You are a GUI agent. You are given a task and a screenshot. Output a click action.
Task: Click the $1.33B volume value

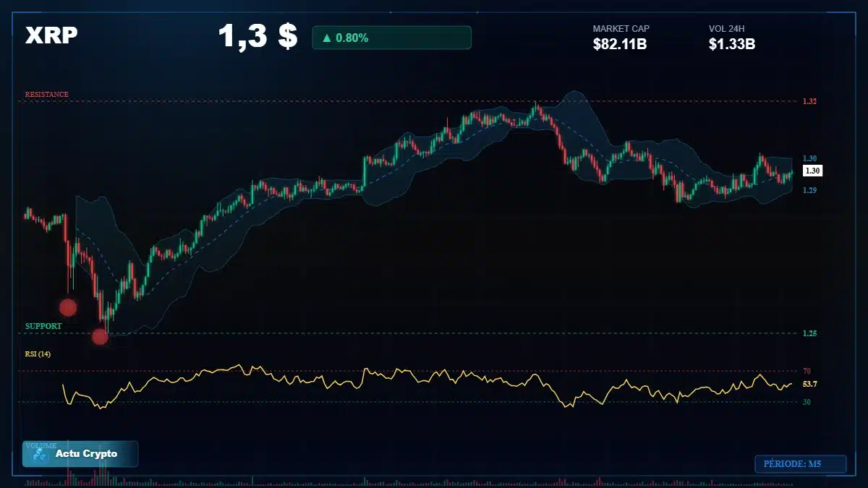732,45
